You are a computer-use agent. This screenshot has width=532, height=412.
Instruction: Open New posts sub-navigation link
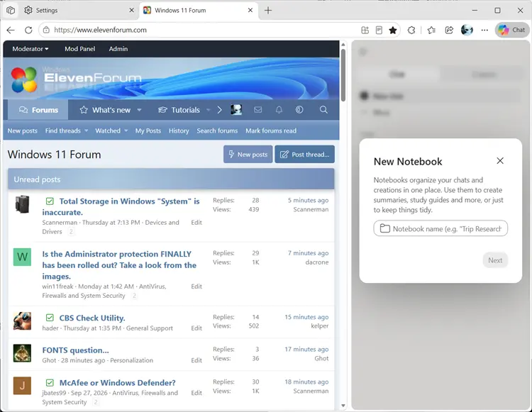23,130
